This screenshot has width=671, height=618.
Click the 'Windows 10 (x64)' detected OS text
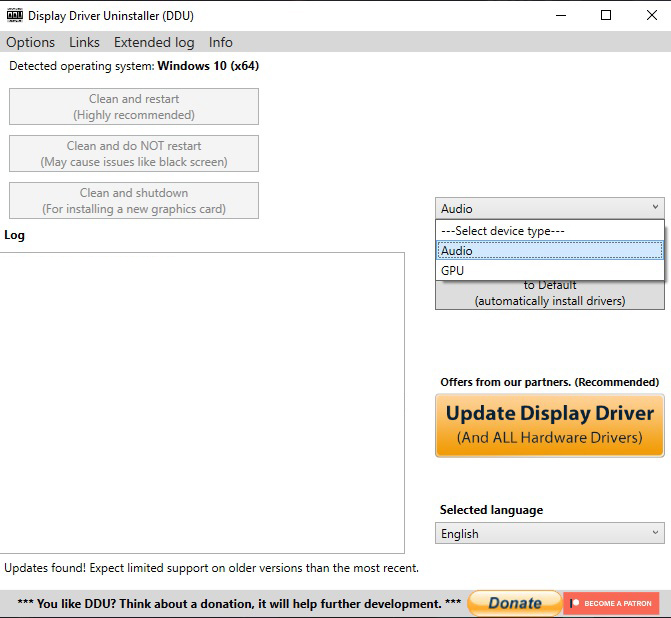point(208,66)
